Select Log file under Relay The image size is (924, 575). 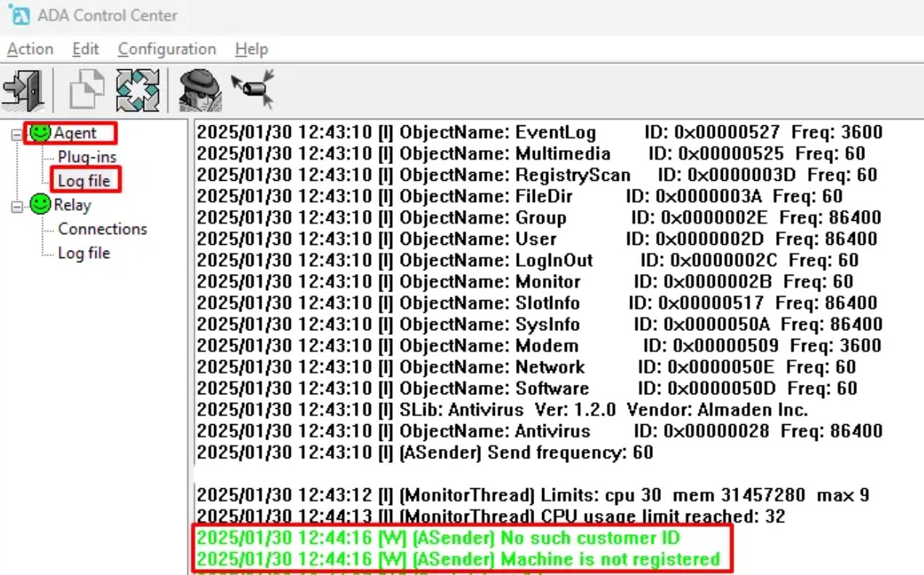click(83, 253)
